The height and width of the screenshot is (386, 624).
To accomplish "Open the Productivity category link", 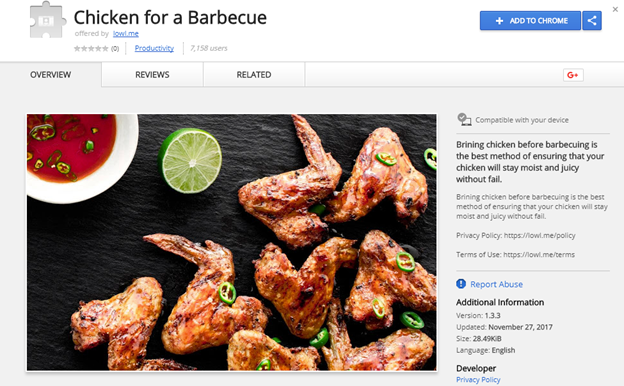I will [x=154, y=48].
